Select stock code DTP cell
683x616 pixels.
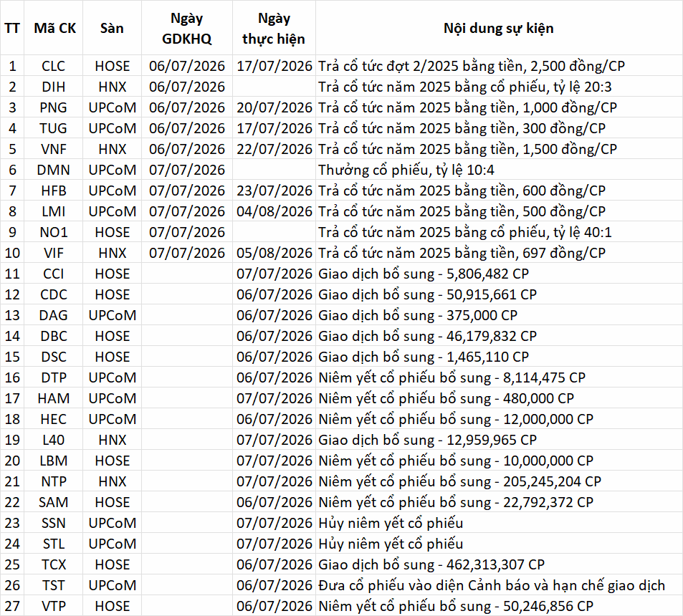(x=54, y=377)
